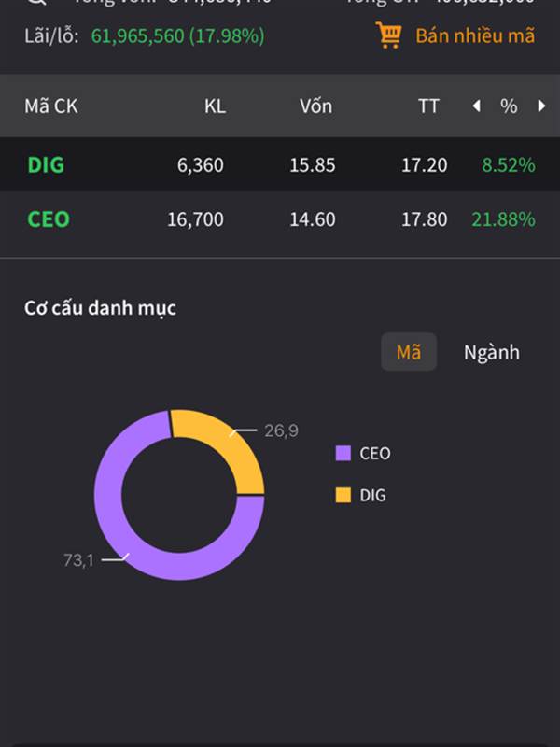Click the right arrow beside the % column
Viewport: 560px width, 747px height.
pyautogui.click(x=541, y=106)
